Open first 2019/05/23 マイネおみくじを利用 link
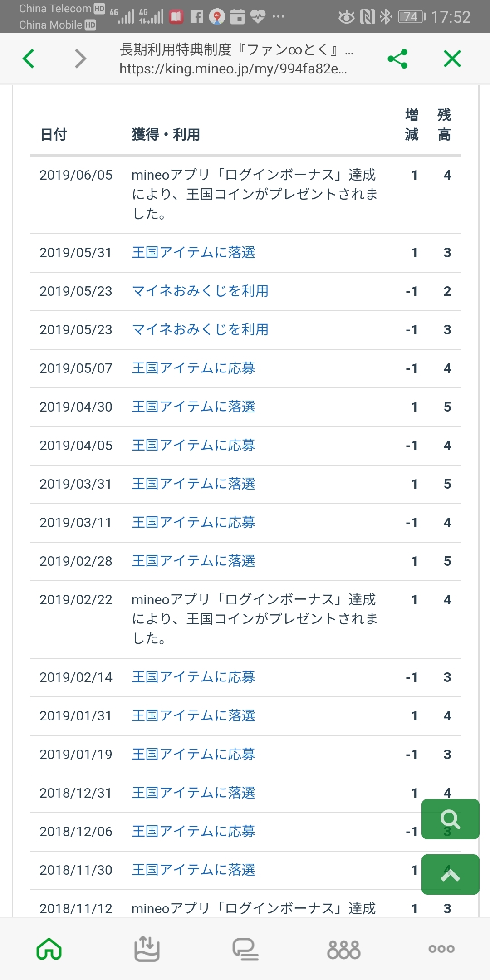 200,291
